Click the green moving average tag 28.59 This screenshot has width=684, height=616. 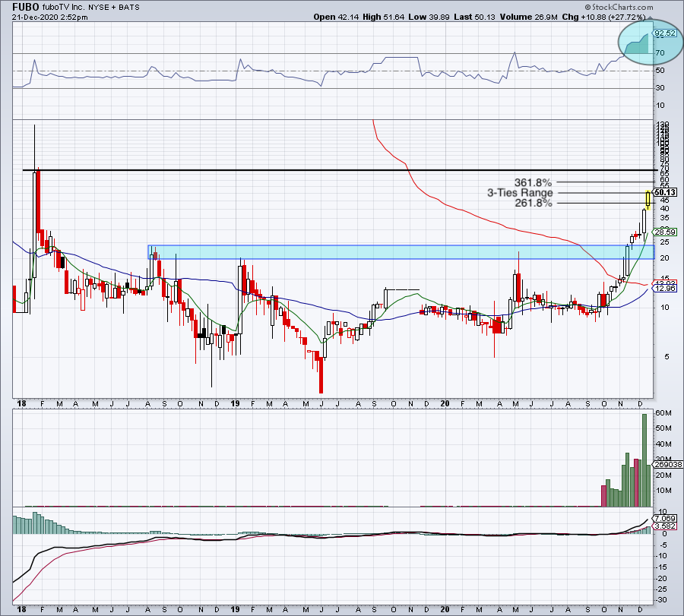pos(665,232)
